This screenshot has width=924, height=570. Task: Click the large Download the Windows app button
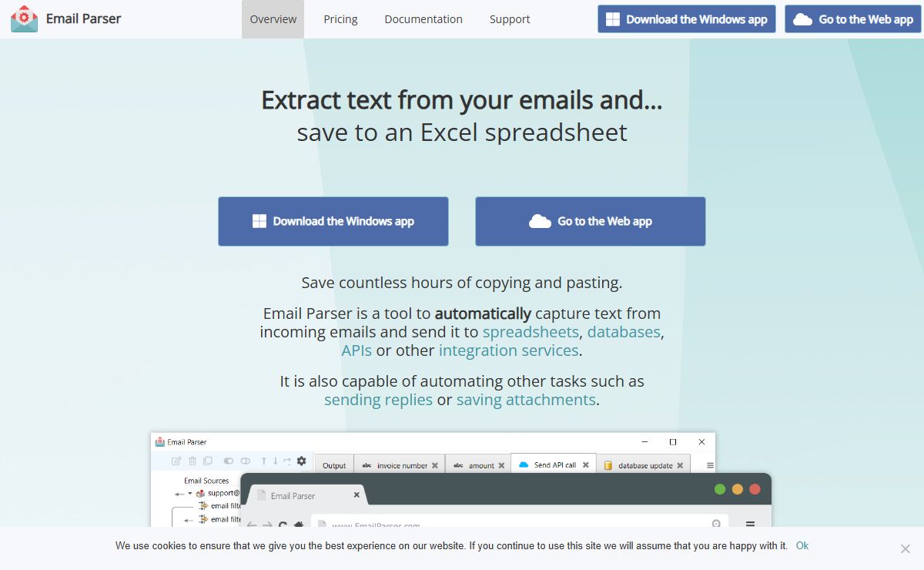pos(333,221)
